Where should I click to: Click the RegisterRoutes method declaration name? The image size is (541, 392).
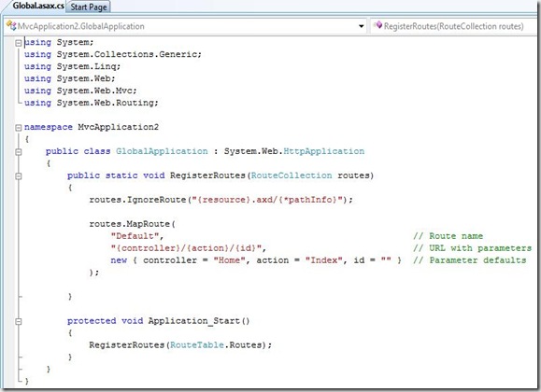[x=207, y=175]
